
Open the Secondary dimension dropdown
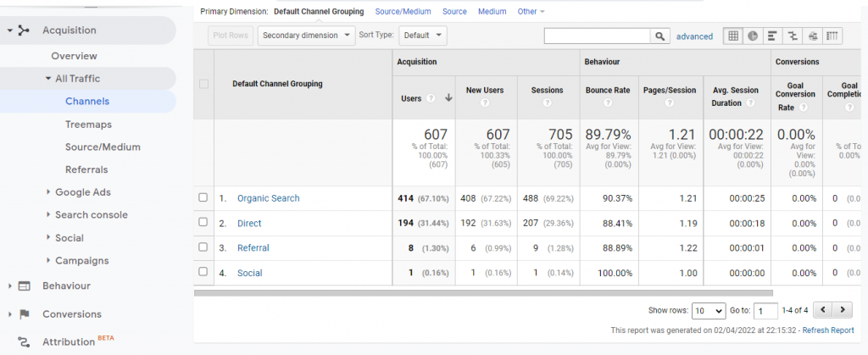point(308,36)
